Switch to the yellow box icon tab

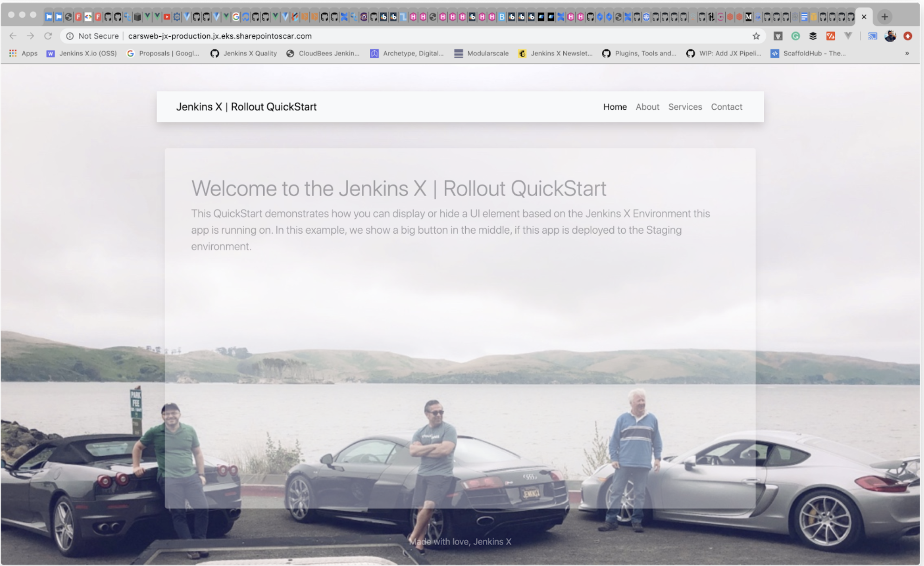pos(813,17)
